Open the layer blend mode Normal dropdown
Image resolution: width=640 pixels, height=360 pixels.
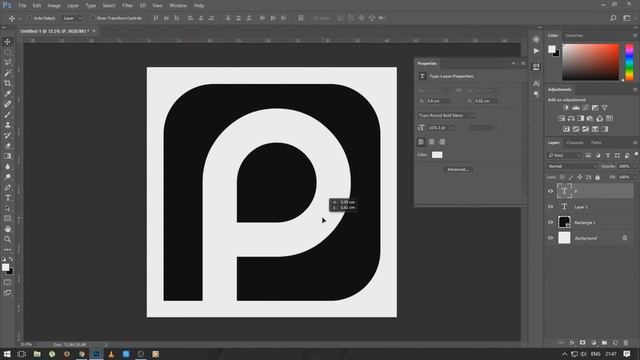572,167
